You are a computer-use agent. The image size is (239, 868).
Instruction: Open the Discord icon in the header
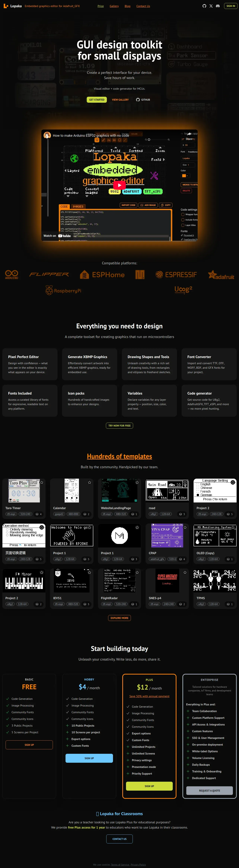[x=218, y=6]
